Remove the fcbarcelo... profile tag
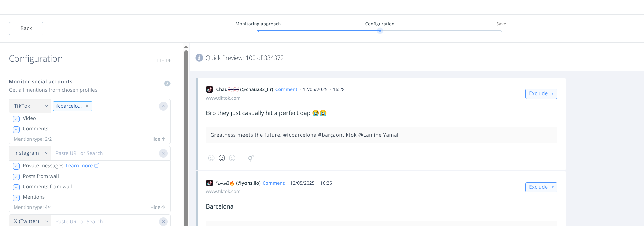This screenshot has height=226, width=644. [87, 106]
